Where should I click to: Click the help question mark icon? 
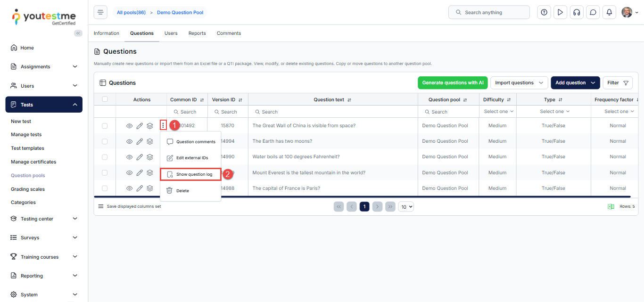coord(544,12)
